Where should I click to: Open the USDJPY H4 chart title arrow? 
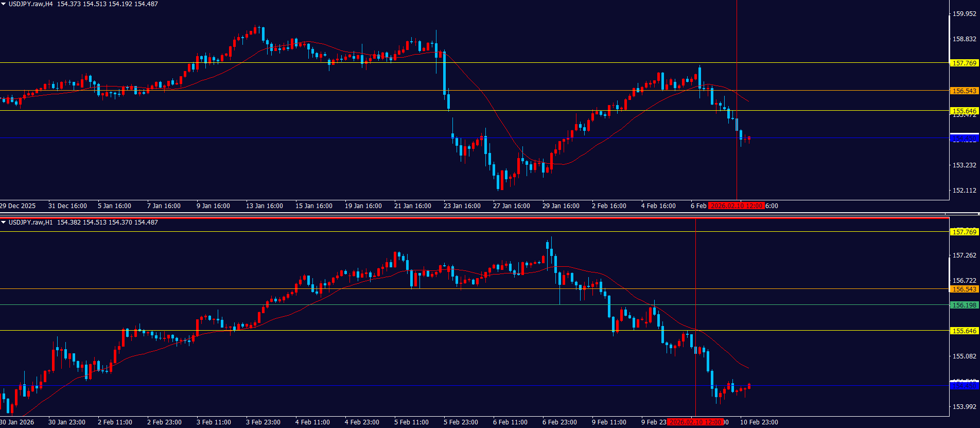4,4
